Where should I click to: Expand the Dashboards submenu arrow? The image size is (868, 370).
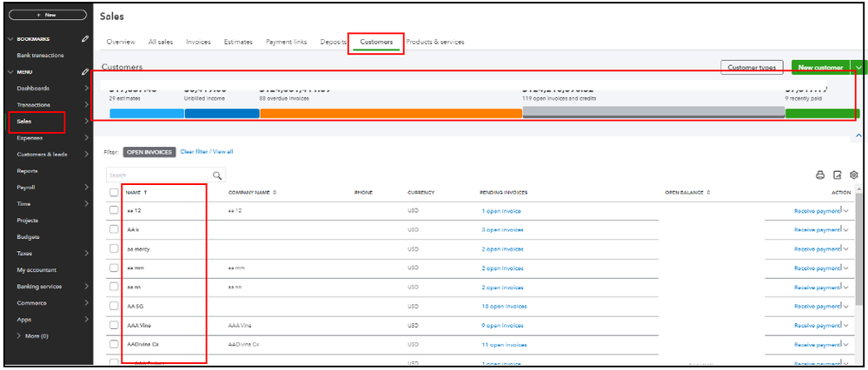(86, 89)
